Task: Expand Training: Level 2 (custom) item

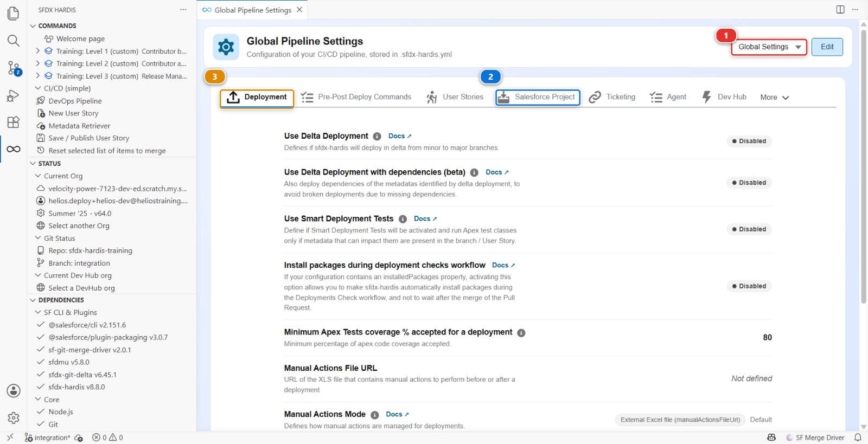Action: (x=38, y=63)
